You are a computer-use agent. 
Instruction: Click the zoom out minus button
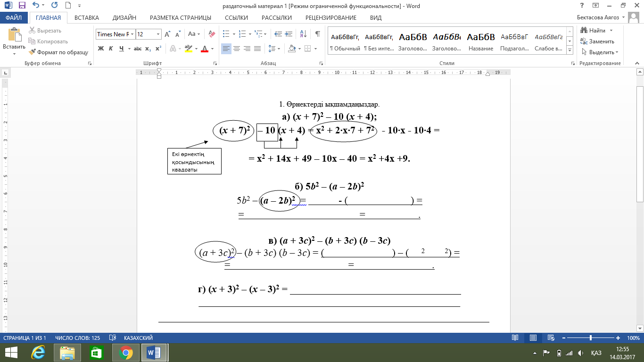564,338
